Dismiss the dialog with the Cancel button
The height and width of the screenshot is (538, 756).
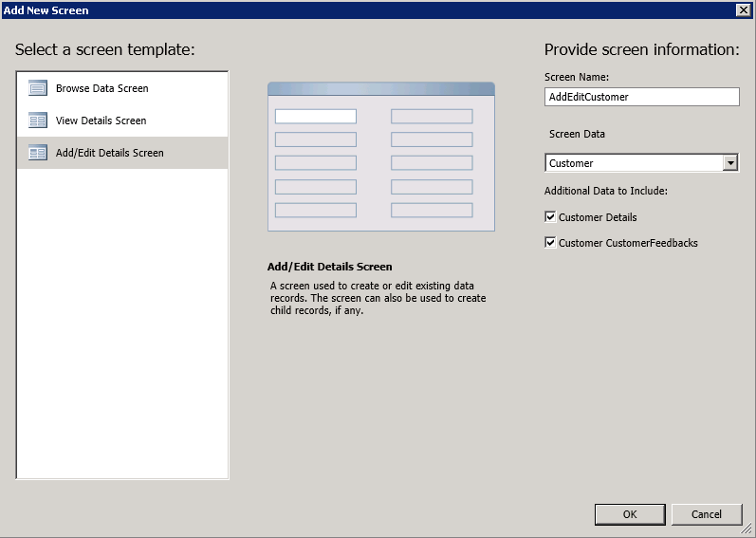707,514
